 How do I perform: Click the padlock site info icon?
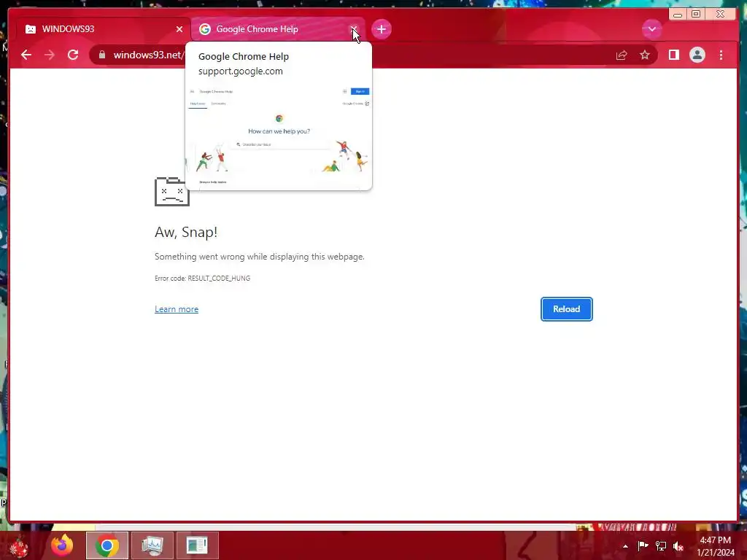click(102, 55)
